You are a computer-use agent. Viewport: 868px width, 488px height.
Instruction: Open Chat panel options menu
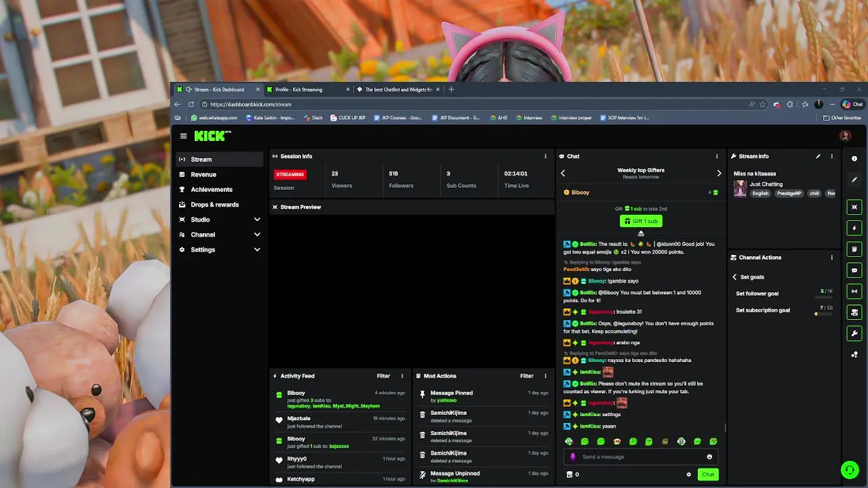click(717, 157)
